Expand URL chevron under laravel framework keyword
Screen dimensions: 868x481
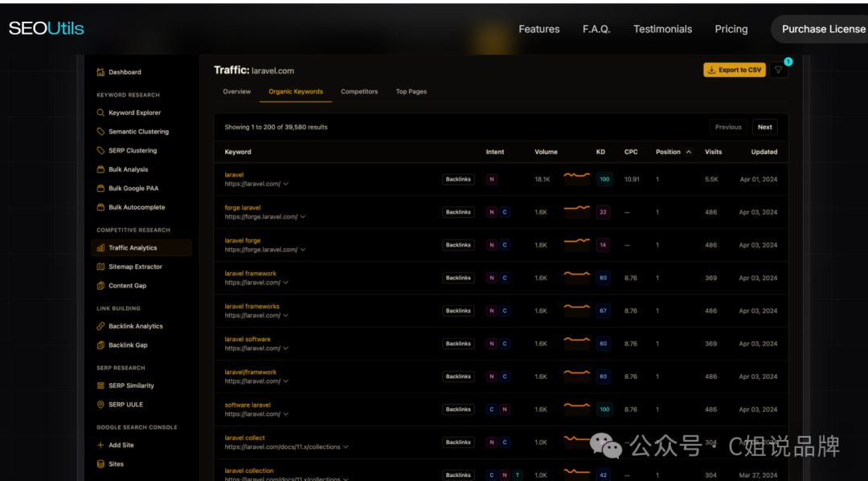click(285, 283)
